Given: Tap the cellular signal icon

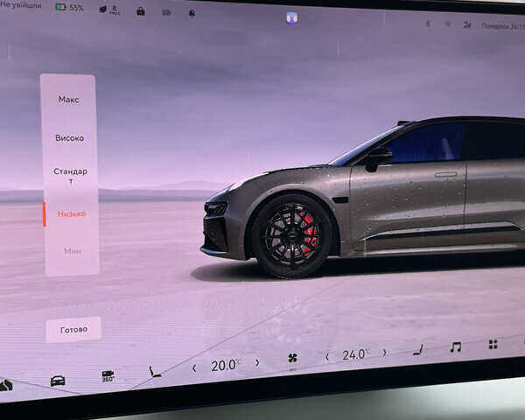Looking at the screenshot, I should pyautogui.click(x=466, y=24).
